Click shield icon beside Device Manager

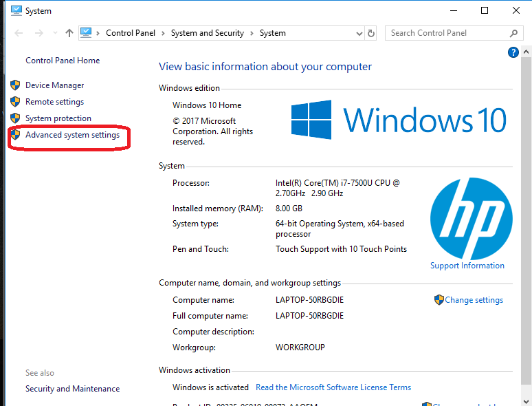click(x=15, y=85)
